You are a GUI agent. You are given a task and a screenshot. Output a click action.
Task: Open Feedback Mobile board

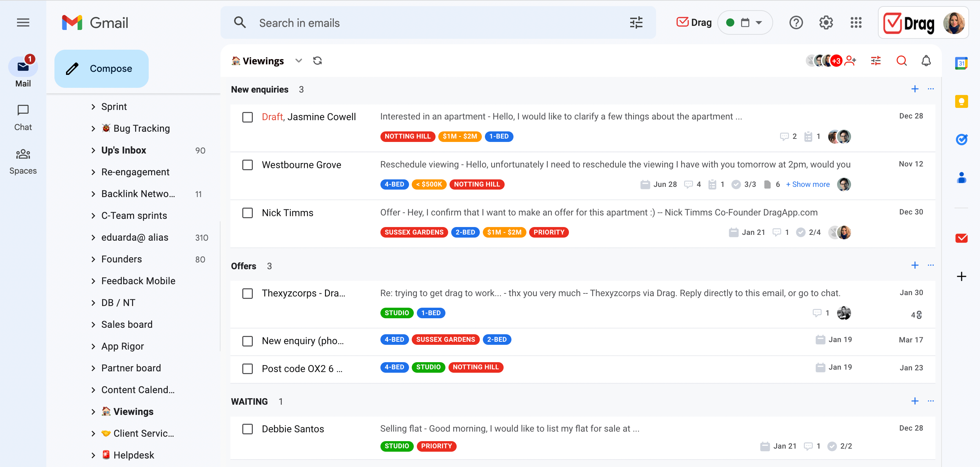[138, 281]
